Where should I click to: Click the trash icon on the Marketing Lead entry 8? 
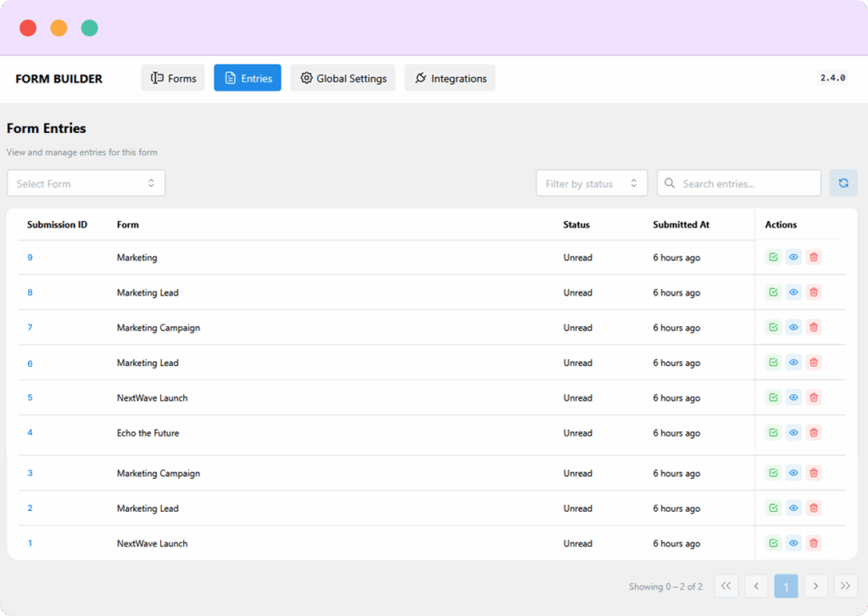(x=813, y=291)
